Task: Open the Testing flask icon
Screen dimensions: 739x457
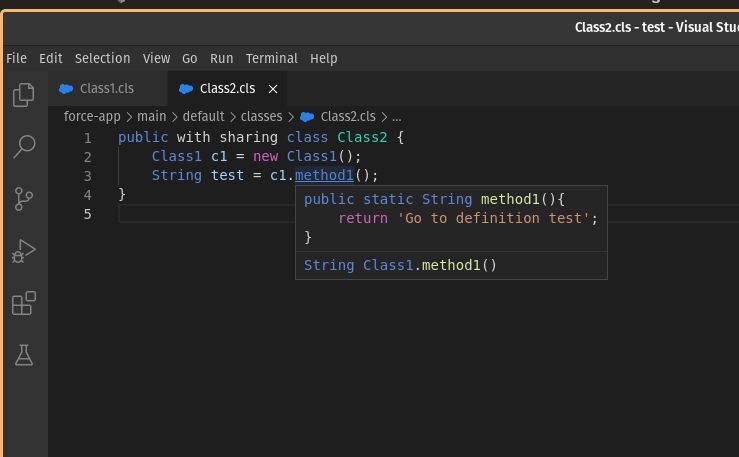Action: click(x=24, y=355)
